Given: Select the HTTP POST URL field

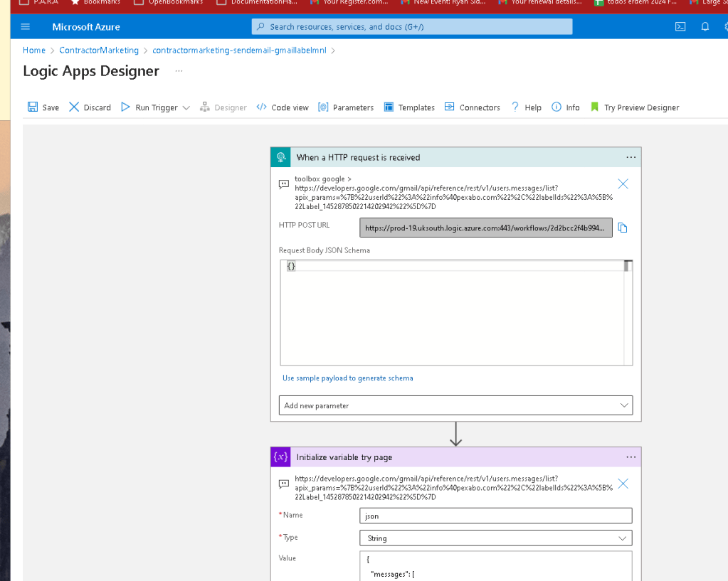Looking at the screenshot, I should pyautogui.click(x=485, y=228).
